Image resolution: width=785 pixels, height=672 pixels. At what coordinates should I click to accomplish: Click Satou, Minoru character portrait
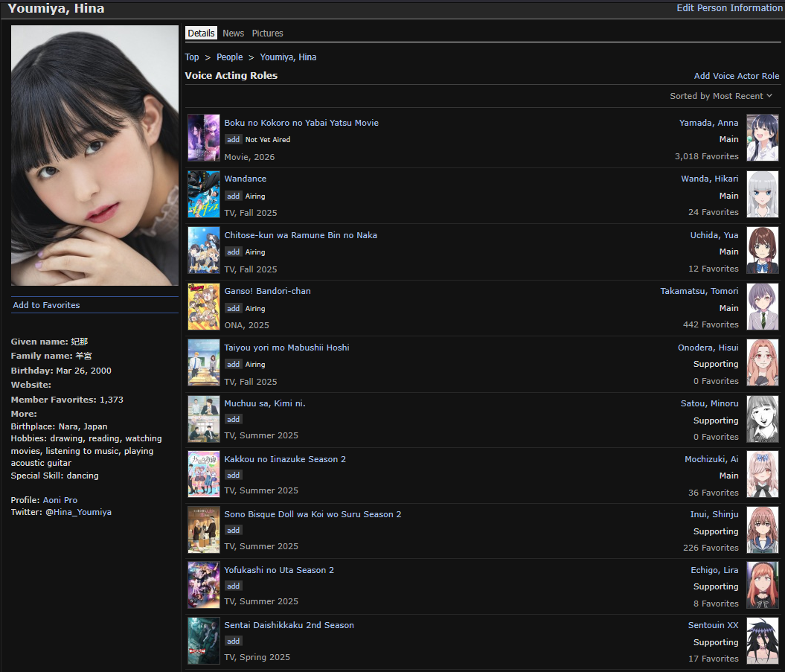click(x=763, y=419)
